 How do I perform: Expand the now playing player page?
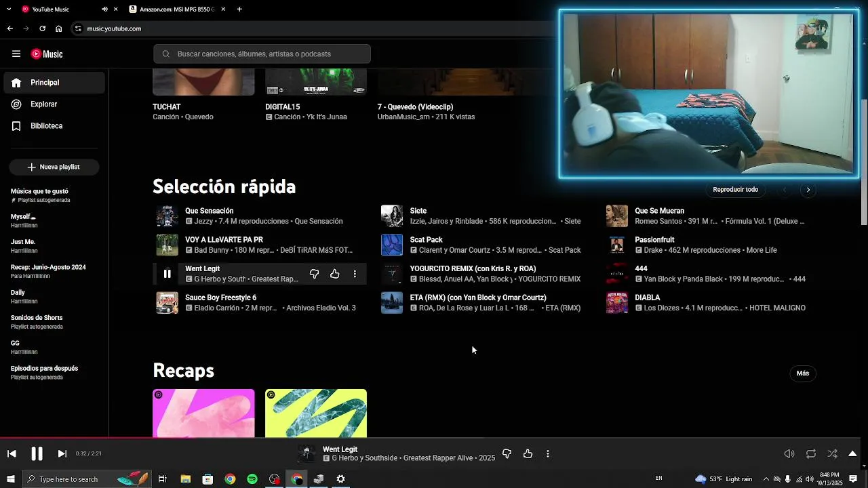click(853, 454)
